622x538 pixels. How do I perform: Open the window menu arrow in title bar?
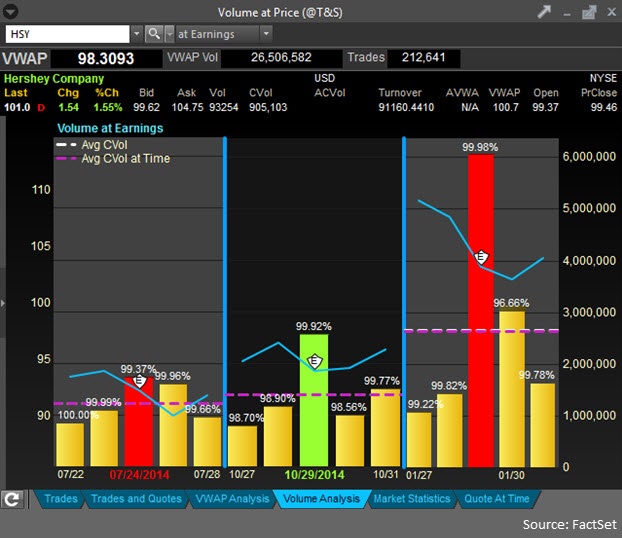10,12
